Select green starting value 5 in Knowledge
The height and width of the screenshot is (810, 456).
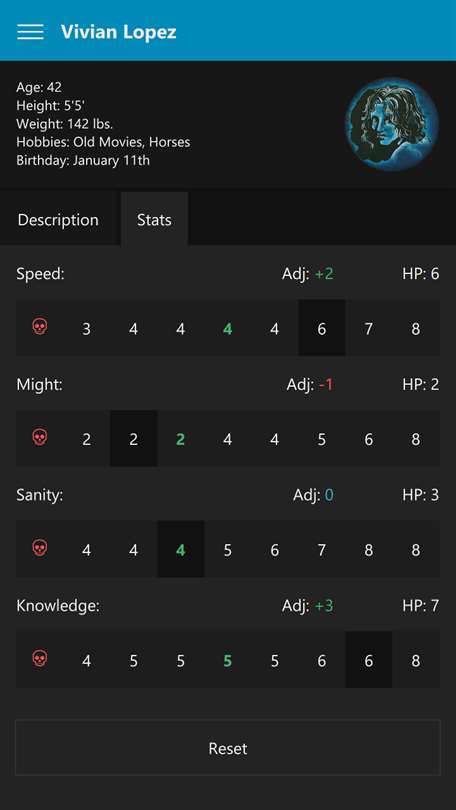point(227,660)
